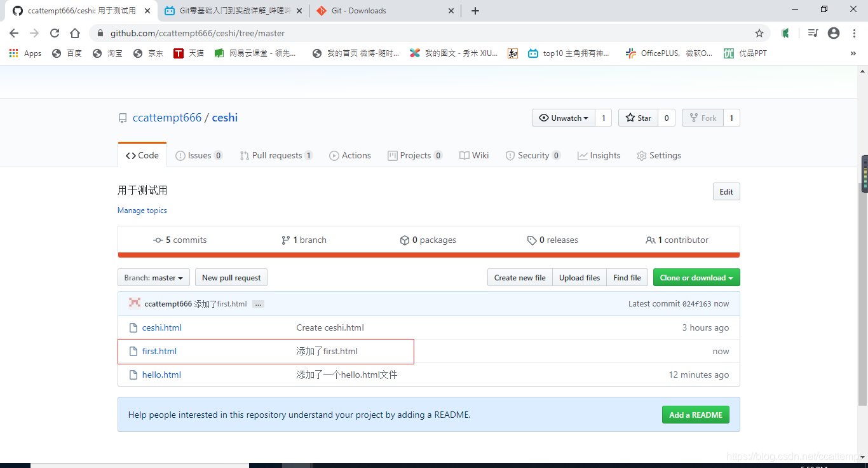Open the browser home page icon

[x=75, y=33]
